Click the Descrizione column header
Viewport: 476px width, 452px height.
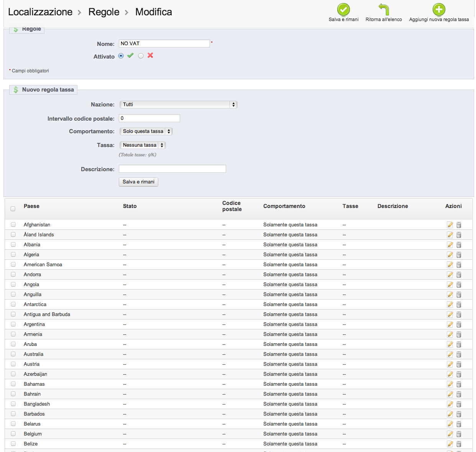393,206
